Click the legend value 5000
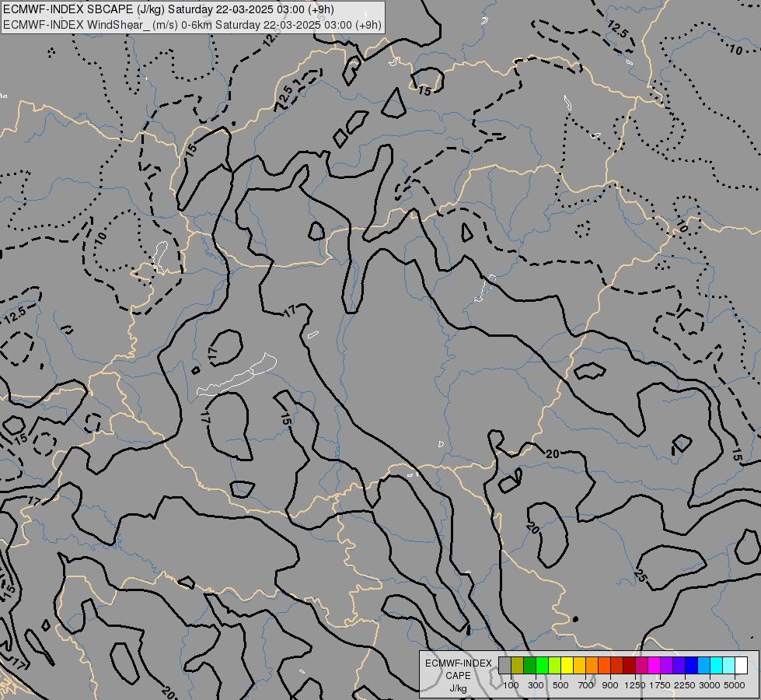The width and height of the screenshot is (761, 700). point(735,685)
